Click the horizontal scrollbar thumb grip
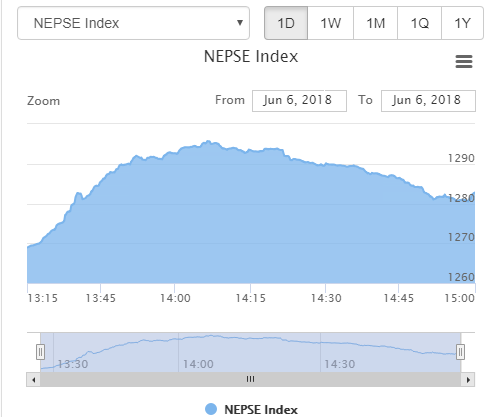The image size is (499, 417). pos(250,379)
